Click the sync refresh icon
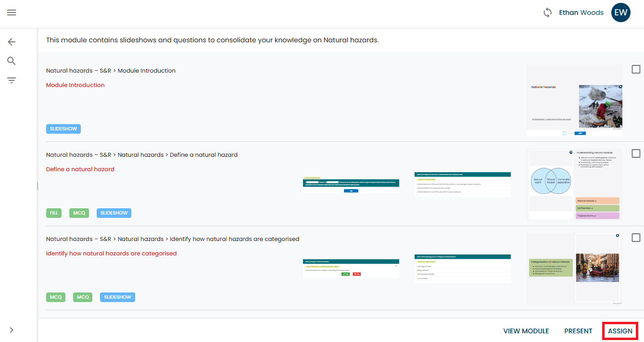 pyautogui.click(x=547, y=13)
